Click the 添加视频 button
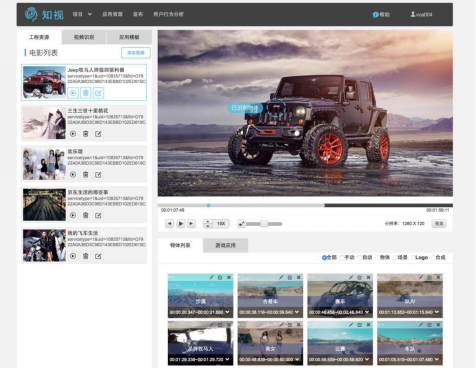 click(x=136, y=53)
